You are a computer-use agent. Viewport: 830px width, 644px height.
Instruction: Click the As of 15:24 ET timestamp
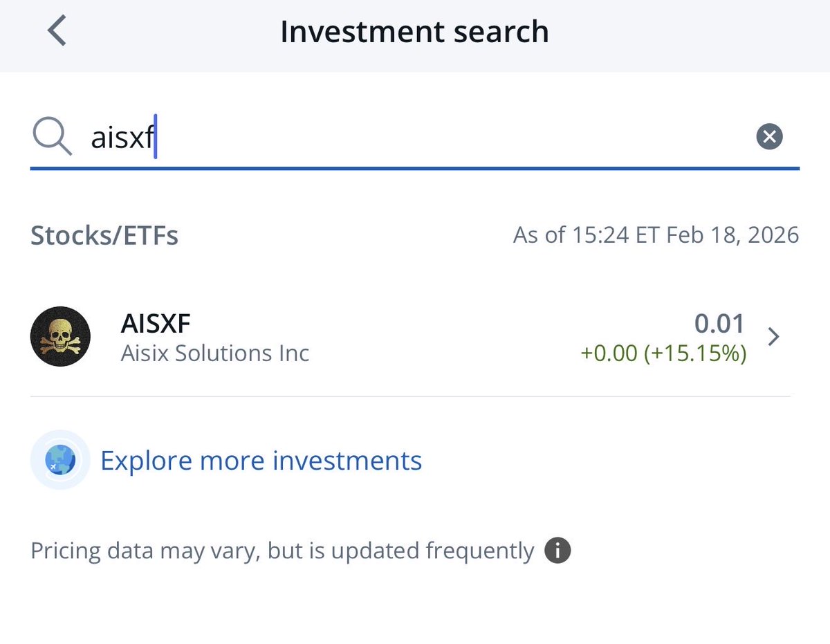[656, 235]
